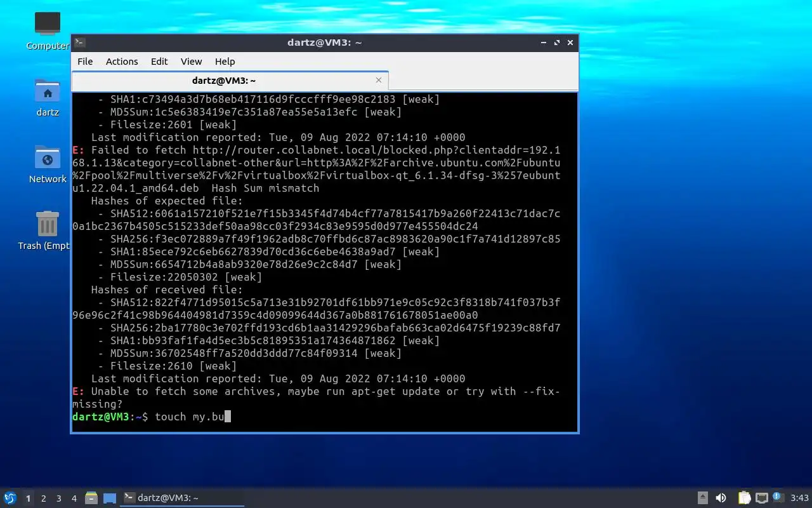The width and height of the screenshot is (812, 508).
Task: Switch to workspace 4 in pager
Action: click(x=74, y=498)
